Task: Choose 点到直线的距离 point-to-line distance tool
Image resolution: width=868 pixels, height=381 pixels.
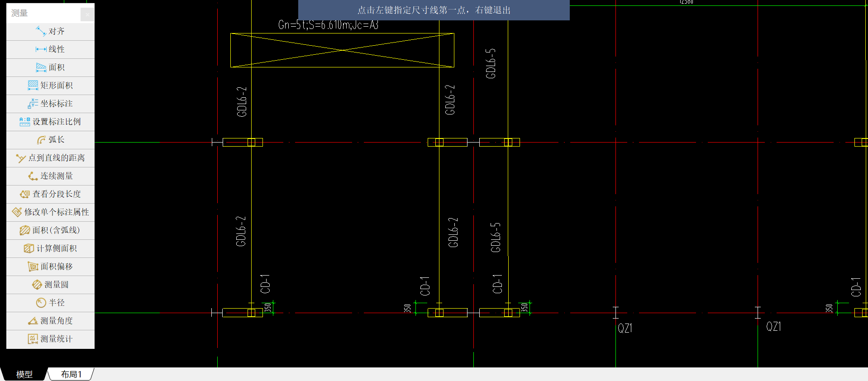Action: (x=50, y=158)
